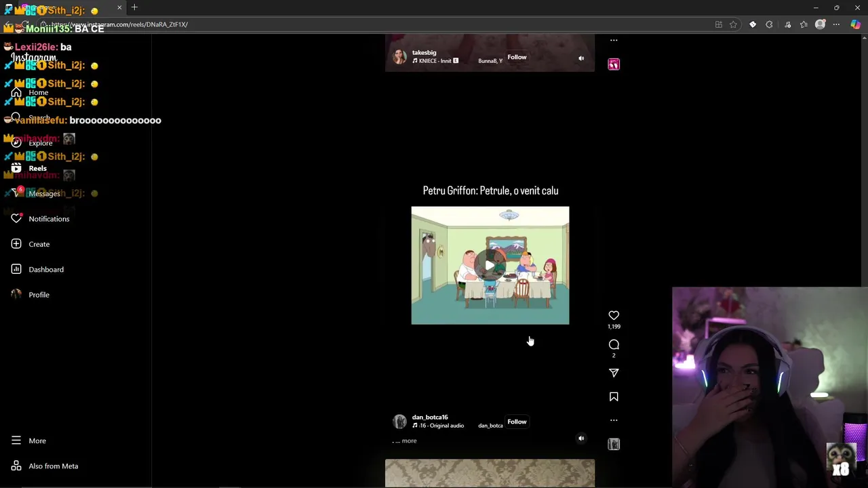This screenshot has height=488, width=868.
Task: Share the reel with paper plane icon
Action: pyautogui.click(x=614, y=373)
